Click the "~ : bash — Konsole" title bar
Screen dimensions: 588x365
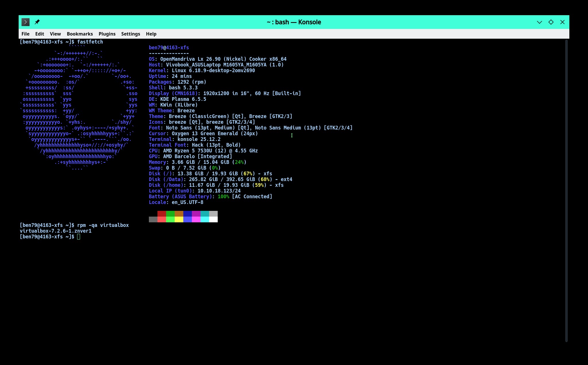coord(294,22)
